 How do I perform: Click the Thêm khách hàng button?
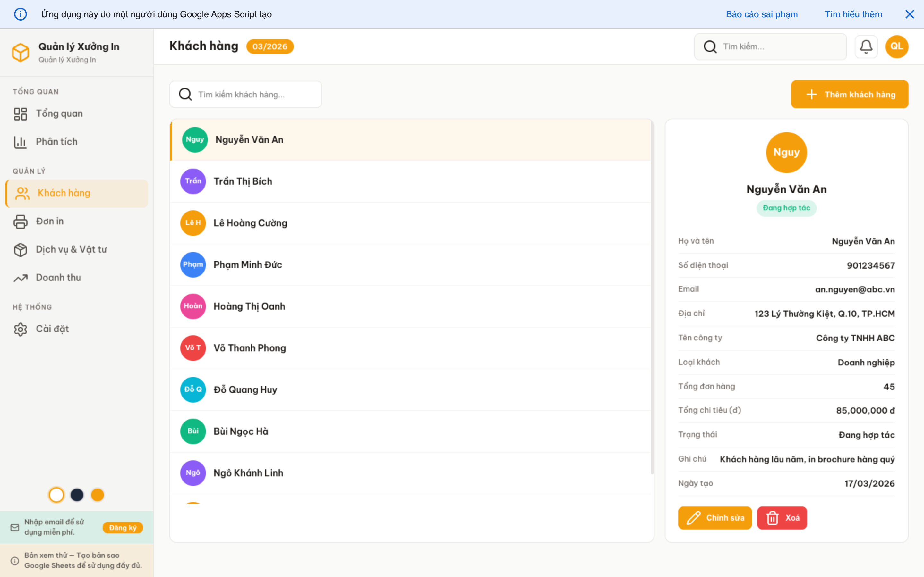tap(850, 94)
